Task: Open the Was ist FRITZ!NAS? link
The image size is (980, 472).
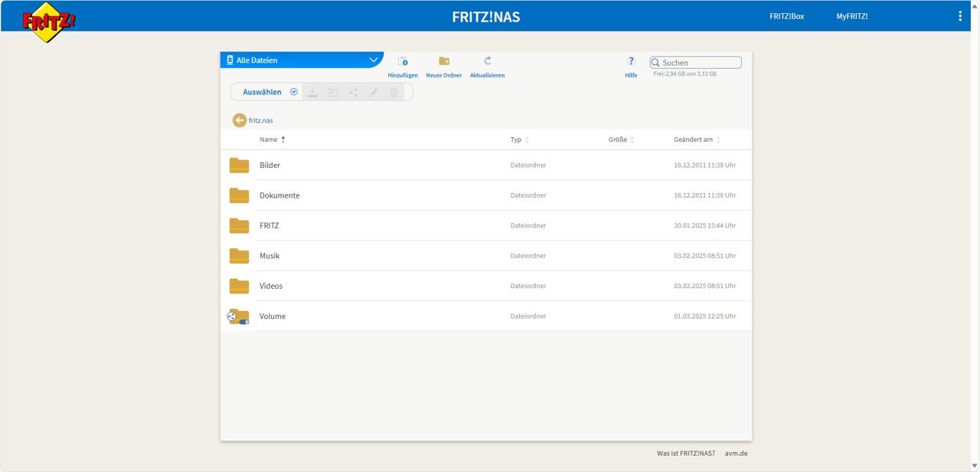Action: coord(686,454)
